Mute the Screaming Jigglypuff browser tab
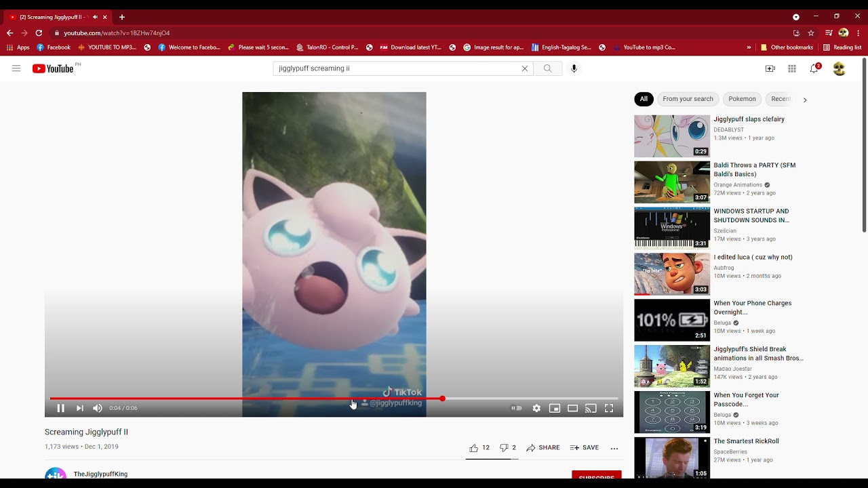Image resolution: width=868 pixels, height=488 pixels. (x=95, y=17)
